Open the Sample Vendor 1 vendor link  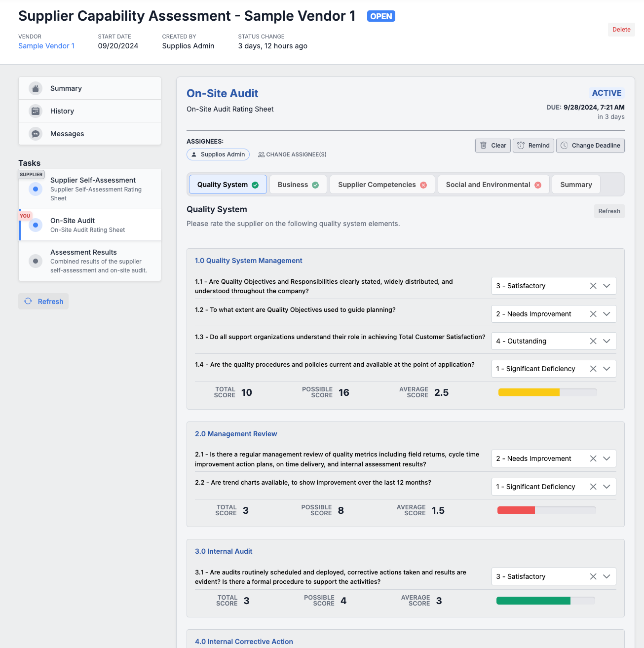point(46,46)
